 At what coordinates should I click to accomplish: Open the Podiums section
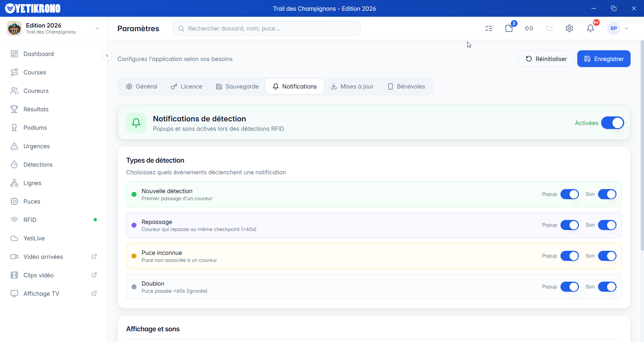tap(35, 127)
